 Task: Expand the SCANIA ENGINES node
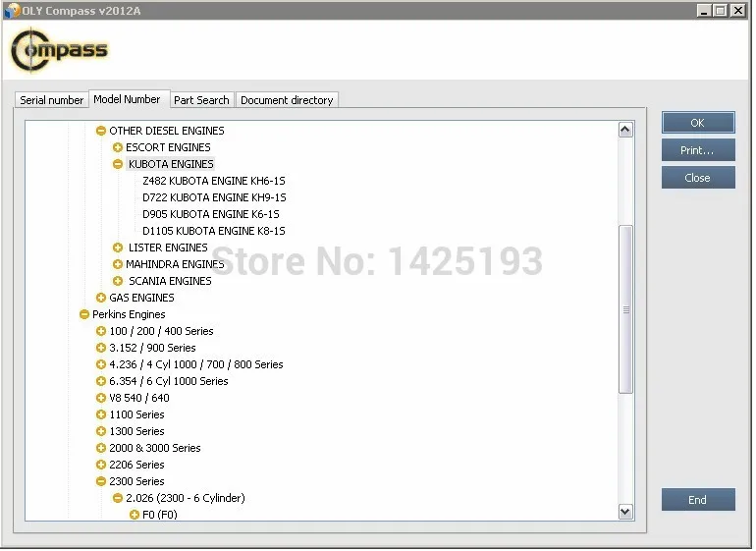click(117, 281)
